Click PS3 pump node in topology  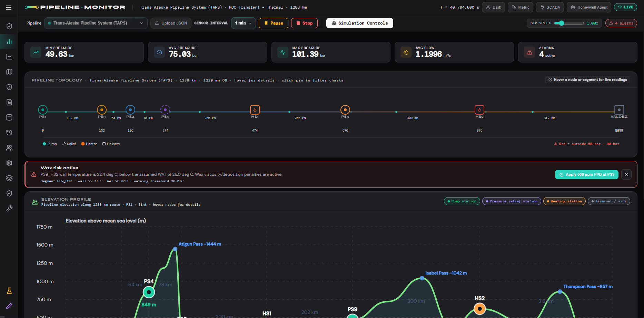point(102,110)
